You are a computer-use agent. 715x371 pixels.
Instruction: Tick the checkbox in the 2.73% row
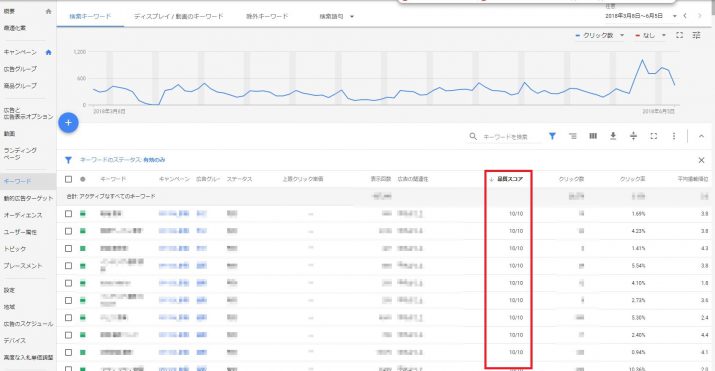coord(68,300)
